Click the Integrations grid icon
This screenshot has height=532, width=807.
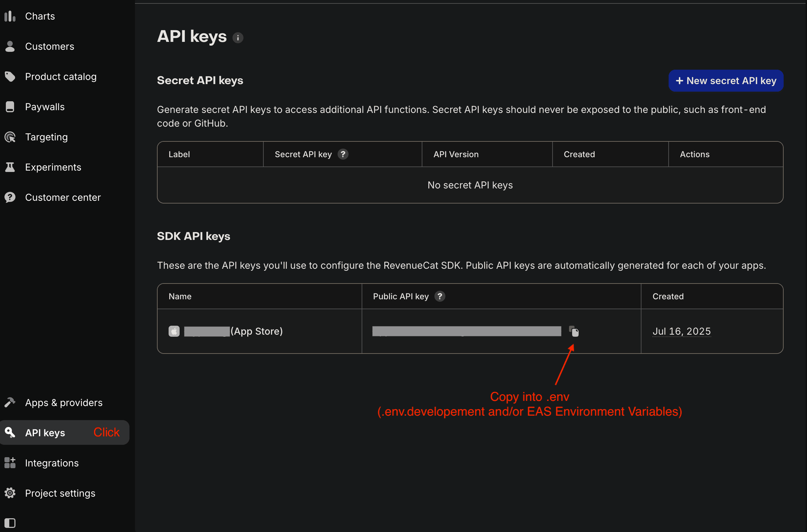click(10, 463)
